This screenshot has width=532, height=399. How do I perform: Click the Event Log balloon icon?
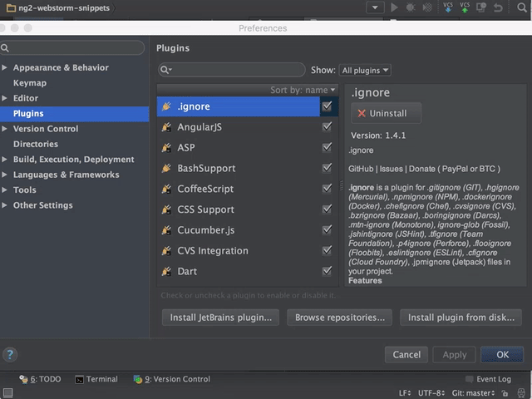[469, 379]
